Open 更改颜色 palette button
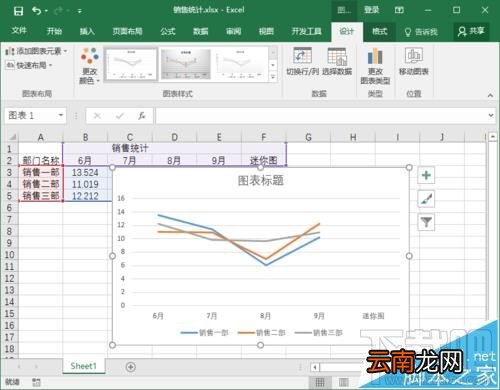 89,66
